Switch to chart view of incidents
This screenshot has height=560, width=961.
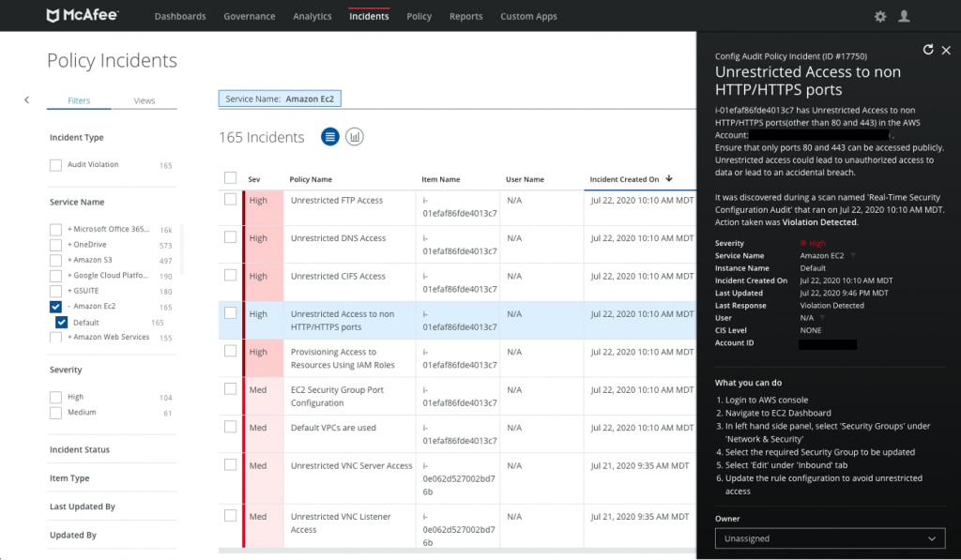[354, 137]
